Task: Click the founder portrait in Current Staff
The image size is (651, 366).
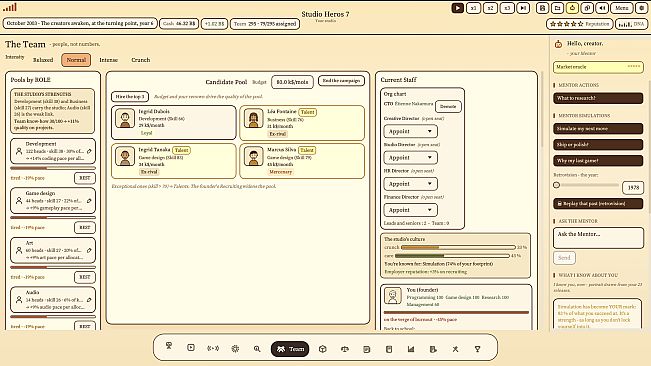Action: click(392, 296)
